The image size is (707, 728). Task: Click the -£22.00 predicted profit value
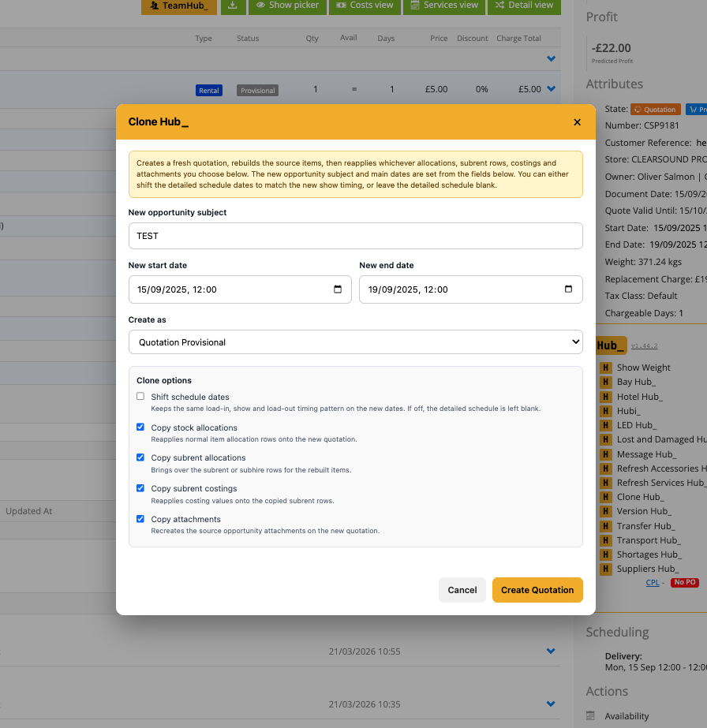[611, 48]
